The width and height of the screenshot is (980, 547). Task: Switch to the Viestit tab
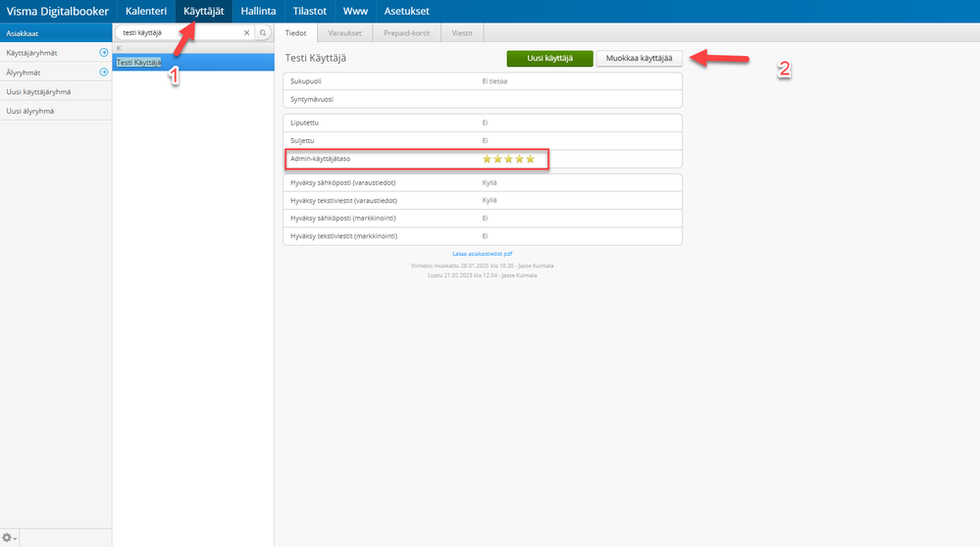point(462,33)
